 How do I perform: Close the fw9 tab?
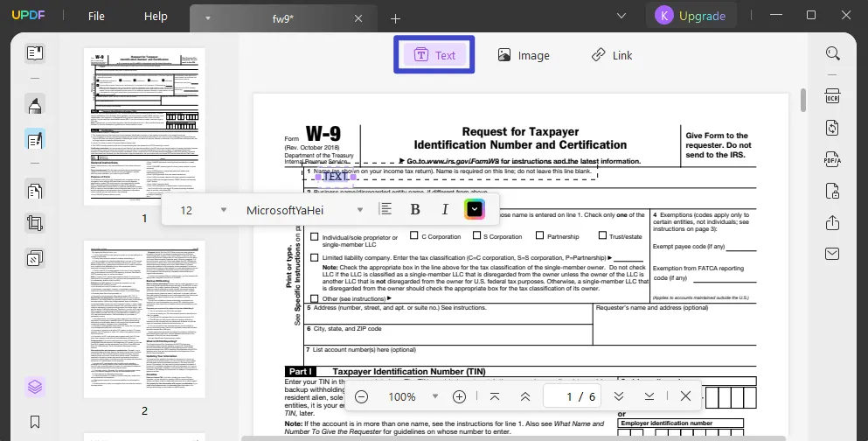pos(358,18)
